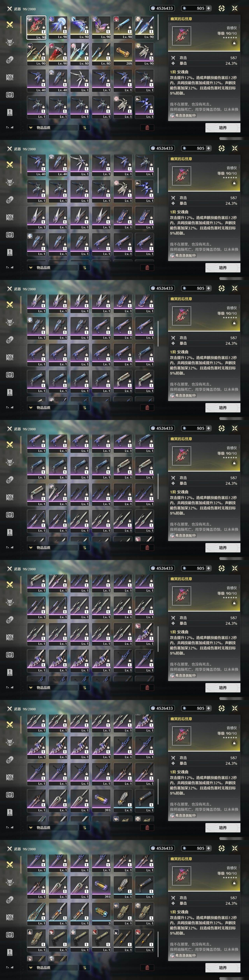The image size is (249, 980).
Task: Toggle the sort order arrows in the topmost screenshot
Action: coord(84,128)
